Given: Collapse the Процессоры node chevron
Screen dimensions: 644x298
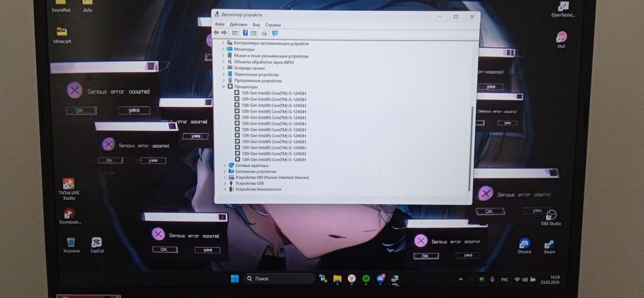Looking at the screenshot, I should point(223,87).
